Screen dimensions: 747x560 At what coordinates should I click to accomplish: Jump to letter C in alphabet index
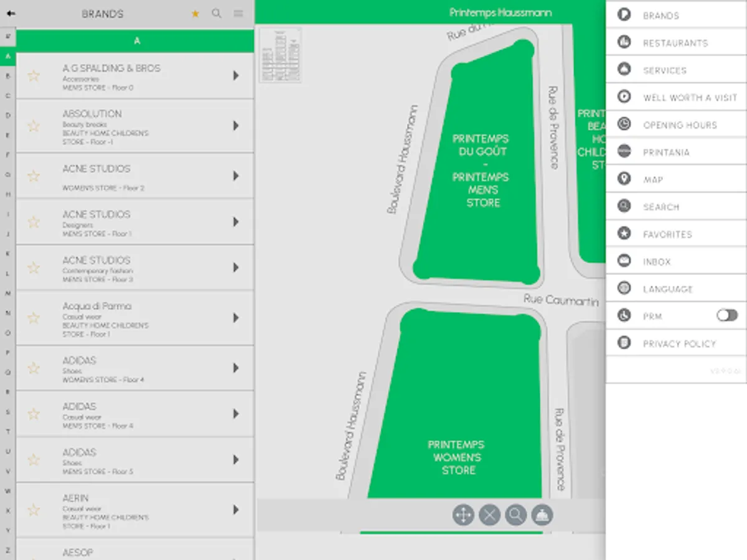coord(7,96)
